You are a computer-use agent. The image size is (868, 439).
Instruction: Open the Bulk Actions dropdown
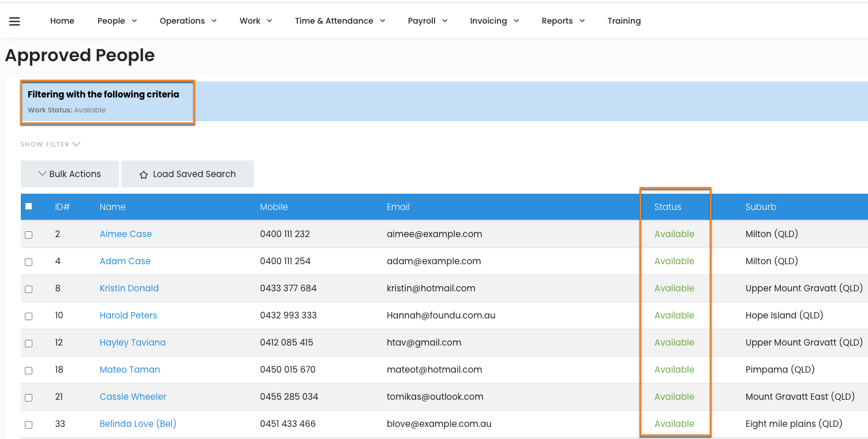[x=69, y=174]
